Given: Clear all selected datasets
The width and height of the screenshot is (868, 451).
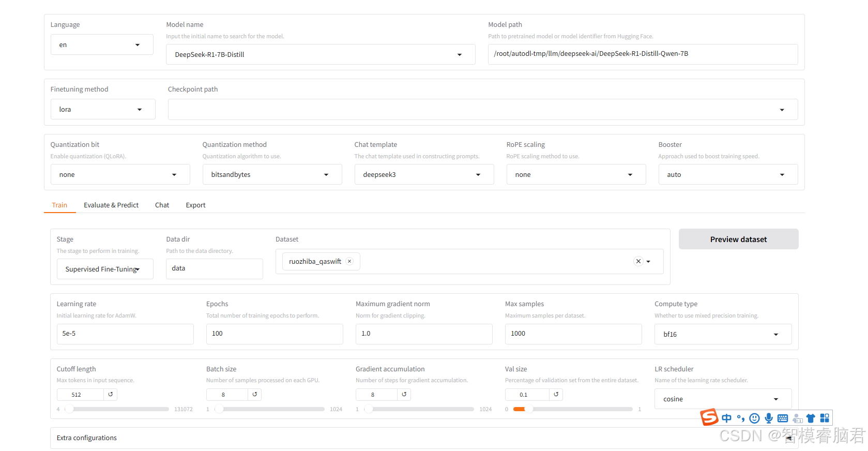Looking at the screenshot, I should coord(638,261).
